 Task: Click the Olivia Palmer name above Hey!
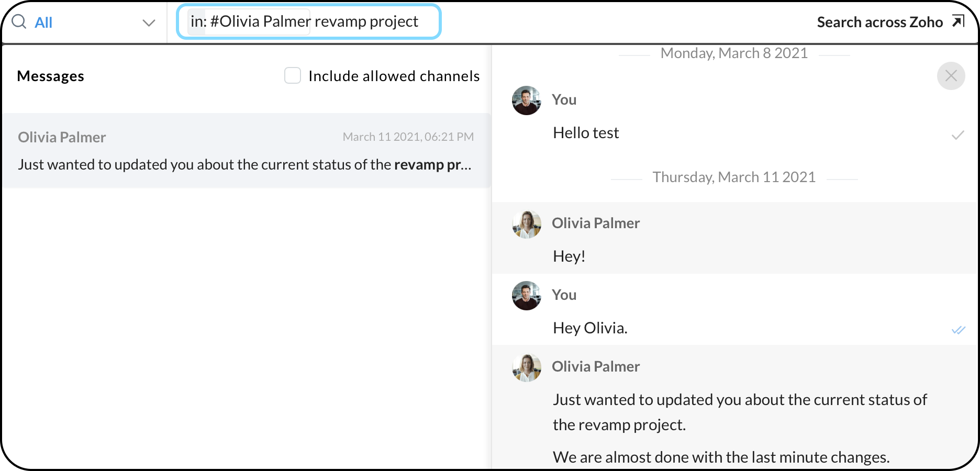pyautogui.click(x=596, y=223)
